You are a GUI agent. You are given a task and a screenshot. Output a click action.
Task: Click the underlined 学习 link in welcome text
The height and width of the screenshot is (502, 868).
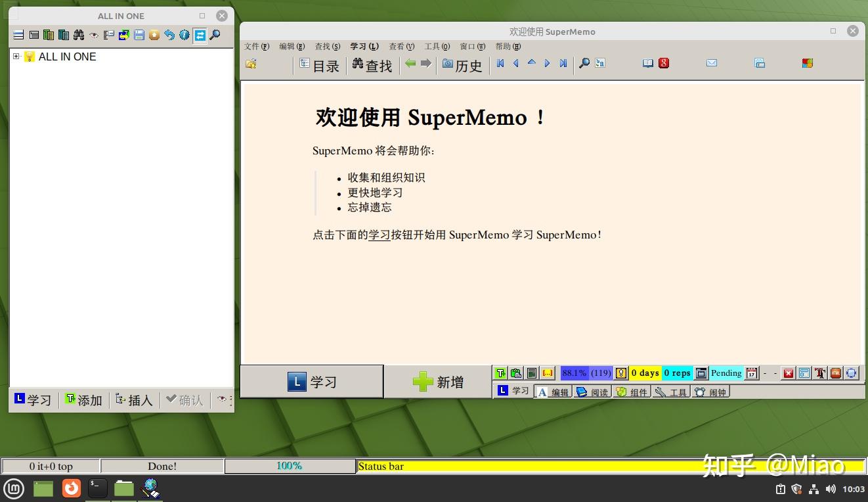[x=380, y=235]
